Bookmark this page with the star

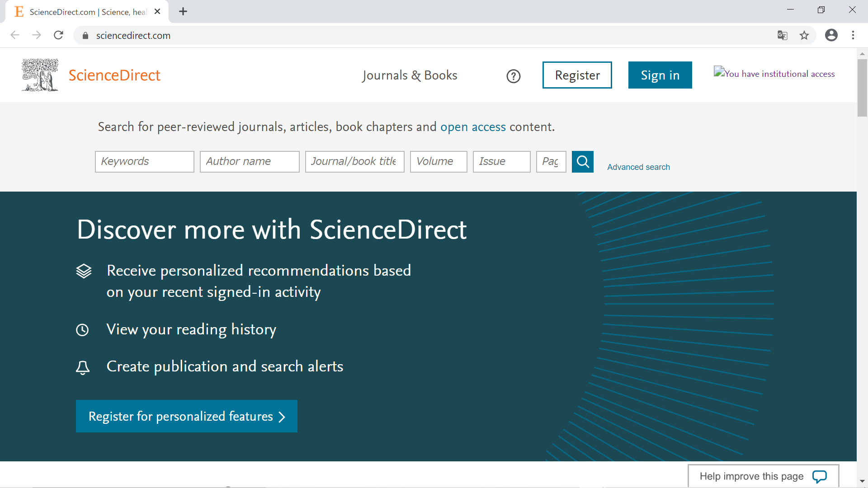tap(804, 35)
